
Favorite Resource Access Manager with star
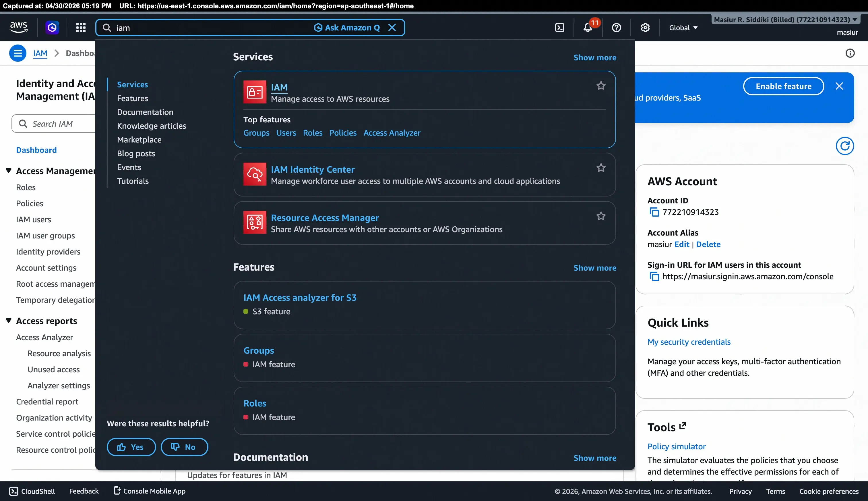(601, 216)
